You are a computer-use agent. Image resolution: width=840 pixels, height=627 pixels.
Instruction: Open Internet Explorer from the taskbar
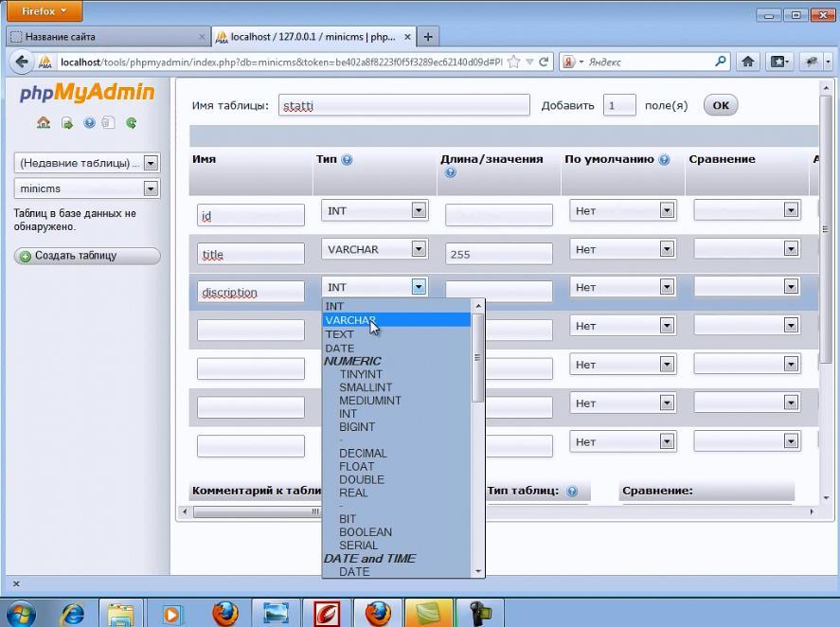[72, 613]
